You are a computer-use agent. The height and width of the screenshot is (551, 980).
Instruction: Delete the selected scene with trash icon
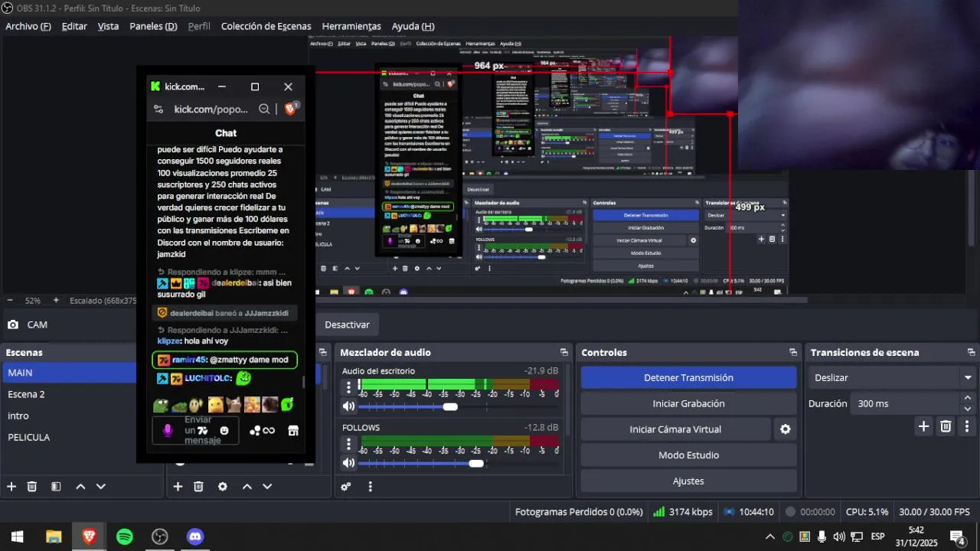point(32,486)
